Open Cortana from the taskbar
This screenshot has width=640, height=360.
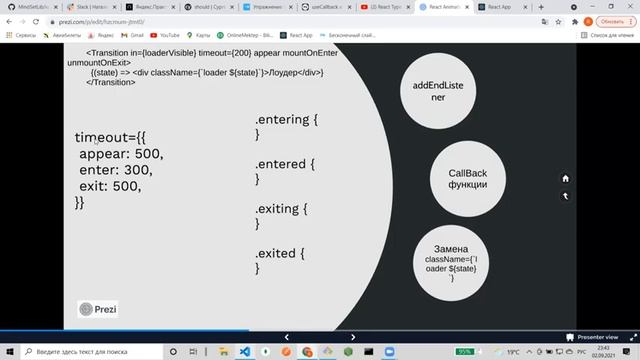tap(173, 351)
